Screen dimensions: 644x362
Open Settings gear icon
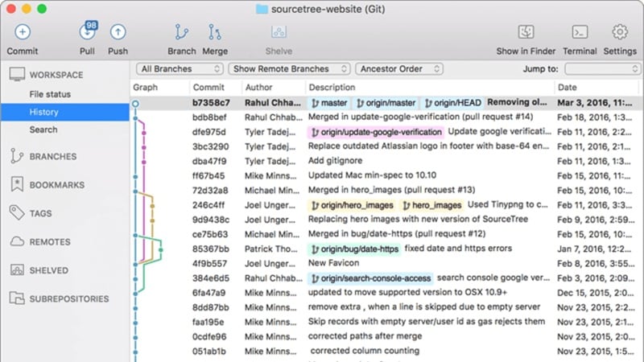pyautogui.click(x=620, y=32)
